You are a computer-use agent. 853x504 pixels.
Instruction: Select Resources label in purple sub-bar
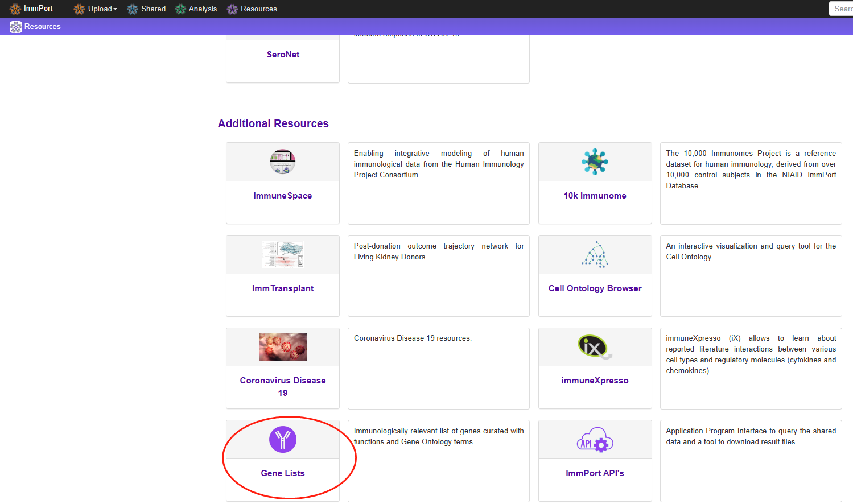coord(43,27)
